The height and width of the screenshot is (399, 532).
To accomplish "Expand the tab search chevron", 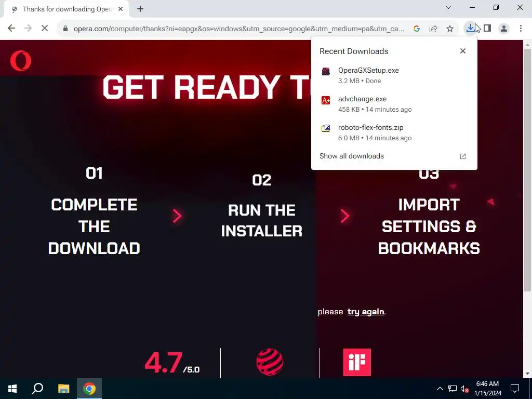I will click(x=448, y=7).
